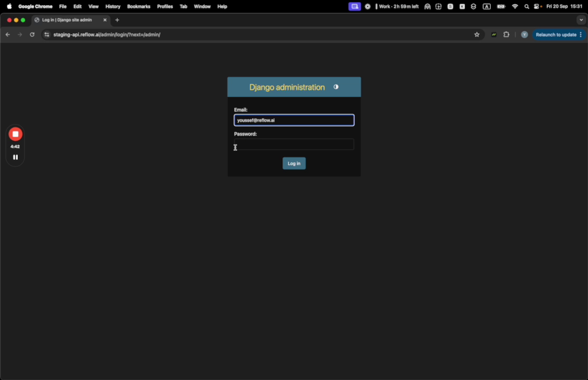Open Control Center

pos(537,6)
